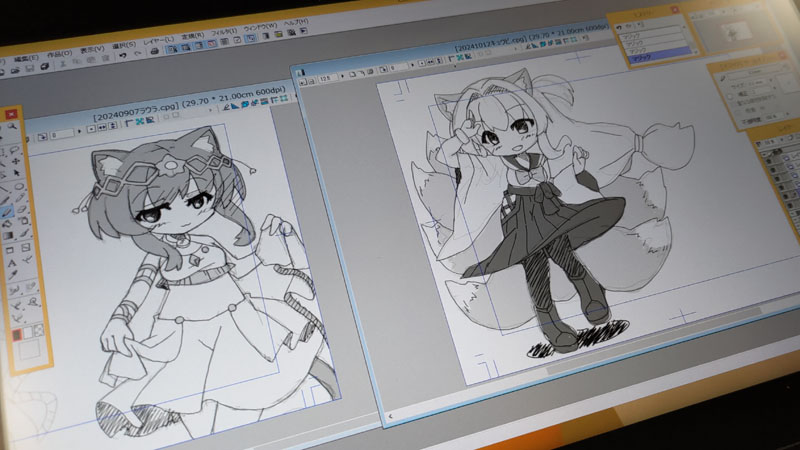Click the Save disk icon in toolbar
The height and width of the screenshot is (450, 800).
(30, 69)
